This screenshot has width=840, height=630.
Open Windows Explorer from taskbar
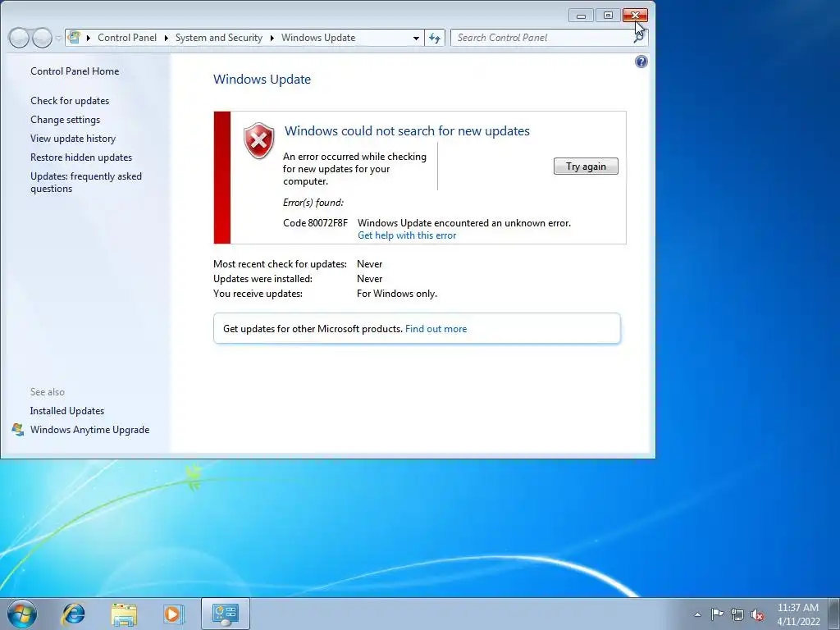click(124, 614)
